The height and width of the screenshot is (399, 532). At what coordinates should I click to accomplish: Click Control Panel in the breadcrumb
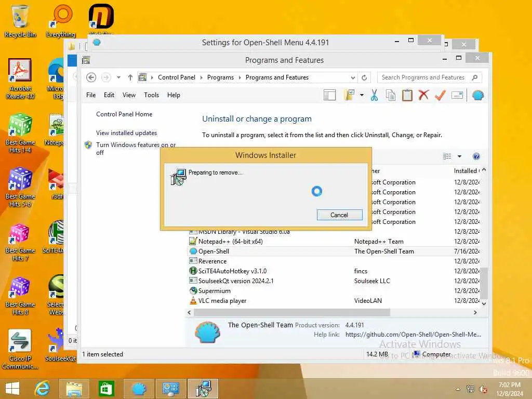click(x=177, y=77)
